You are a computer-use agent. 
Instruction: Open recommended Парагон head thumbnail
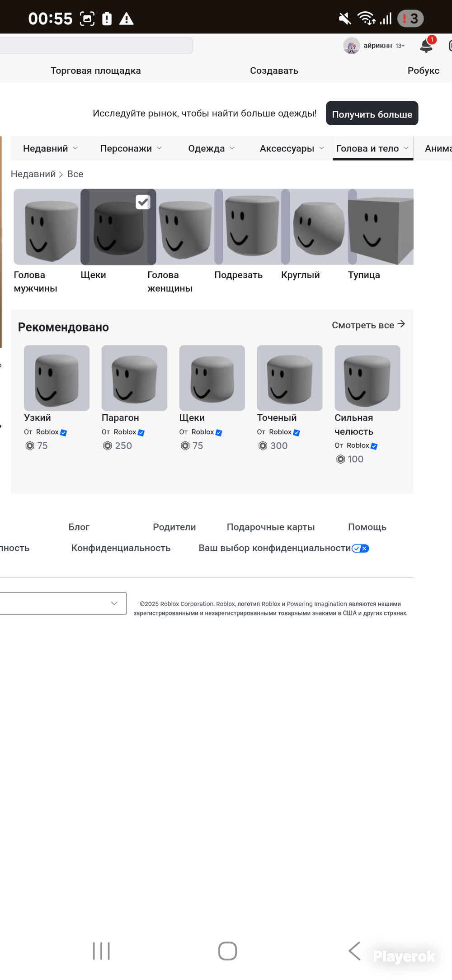(x=134, y=378)
